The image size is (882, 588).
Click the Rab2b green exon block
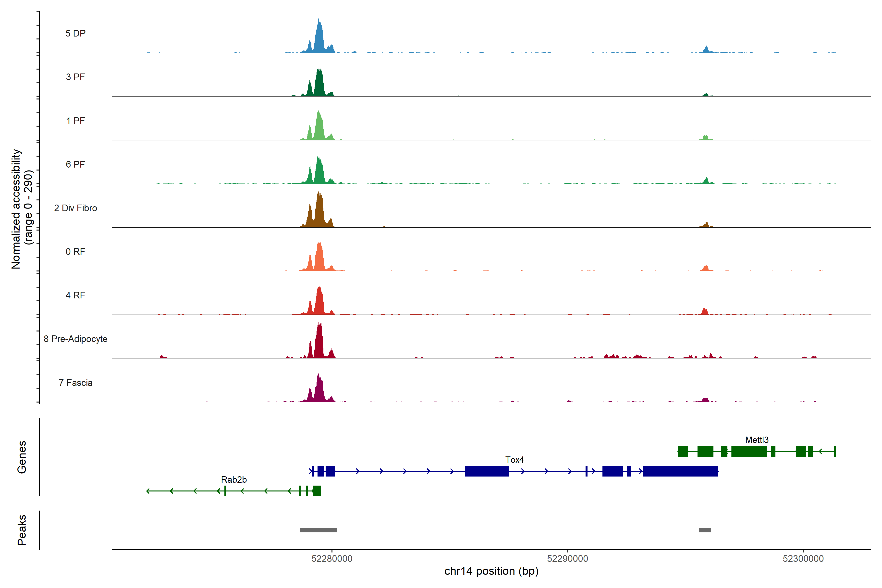(317, 491)
